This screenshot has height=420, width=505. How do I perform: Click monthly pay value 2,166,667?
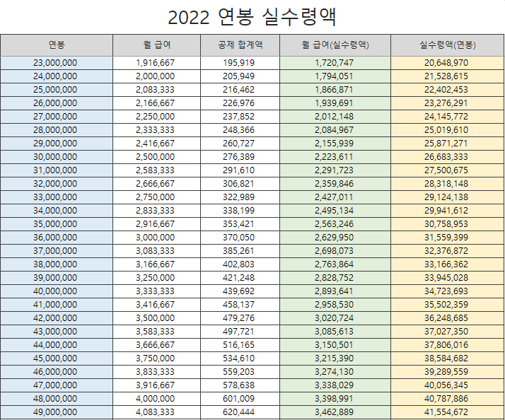155,103
